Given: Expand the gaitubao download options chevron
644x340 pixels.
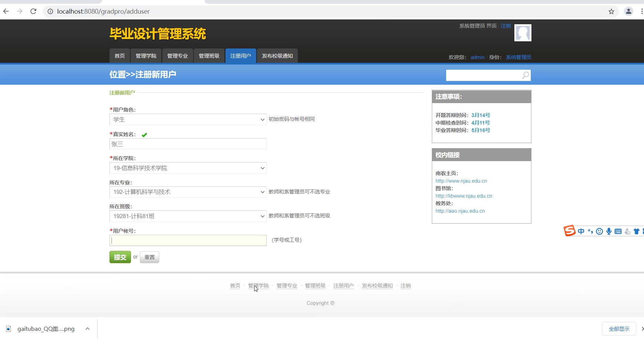Looking at the screenshot, I should tap(88, 329).
